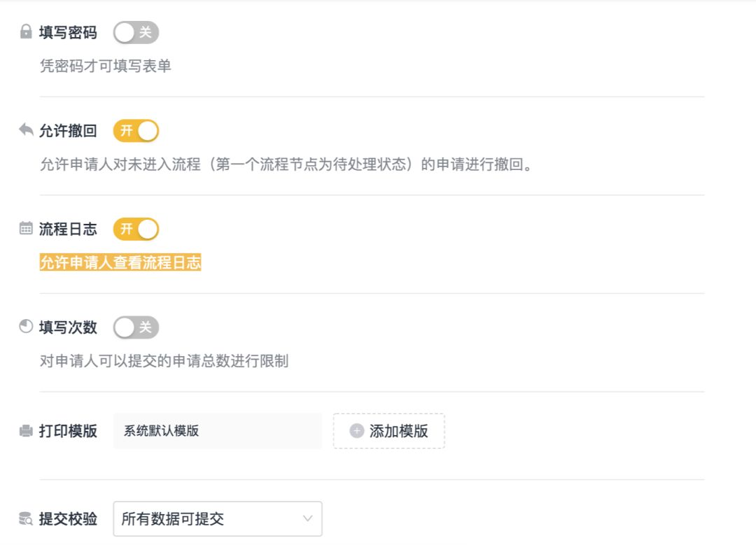Disable the 流程日志 toggle switch
Image resolution: width=756 pixels, height=545 pixels.
click(136, 229)
